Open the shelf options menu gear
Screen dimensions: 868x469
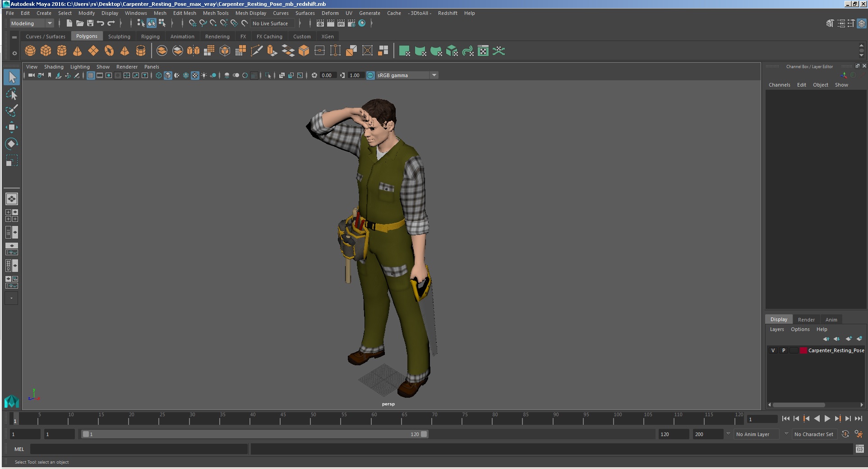point(14,53)
